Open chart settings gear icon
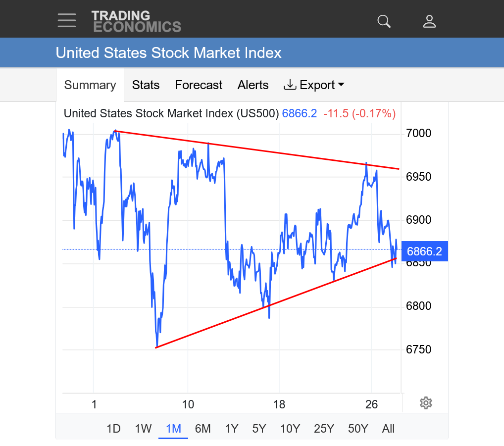Image resolution: width=504 pixels, height=446 pixels. tap(426, 403)
